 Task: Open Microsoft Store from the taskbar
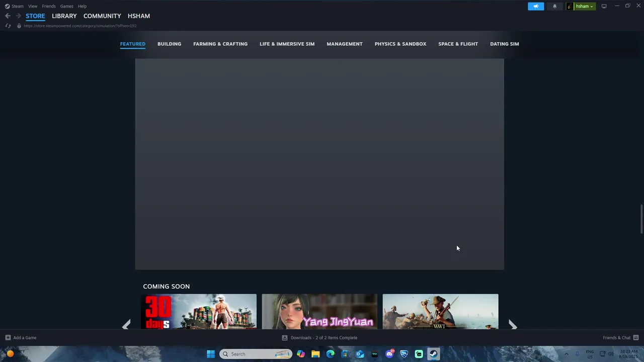click(345, 354)
